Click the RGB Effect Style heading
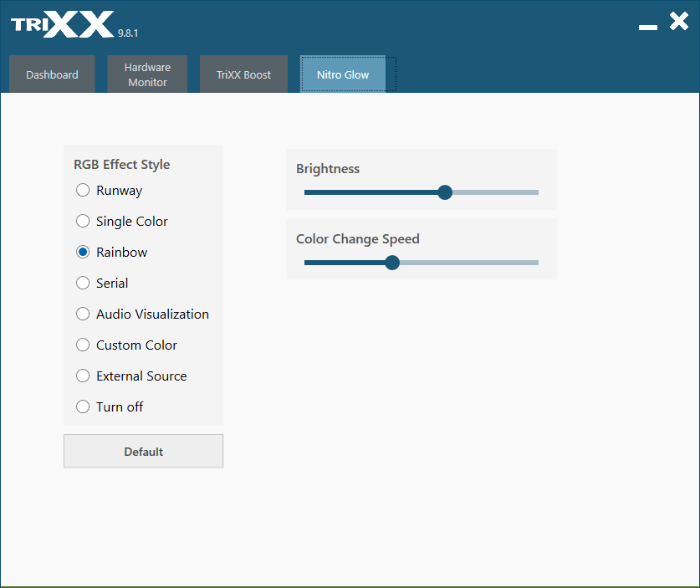This screenshot has width=700, height=588. point(122,164)
